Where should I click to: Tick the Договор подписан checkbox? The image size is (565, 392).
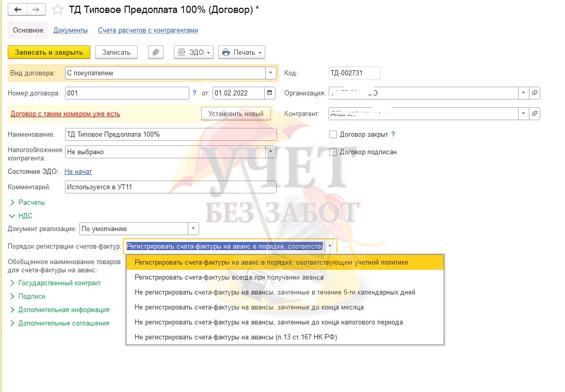pyautogui.click(x=333, y=152)
